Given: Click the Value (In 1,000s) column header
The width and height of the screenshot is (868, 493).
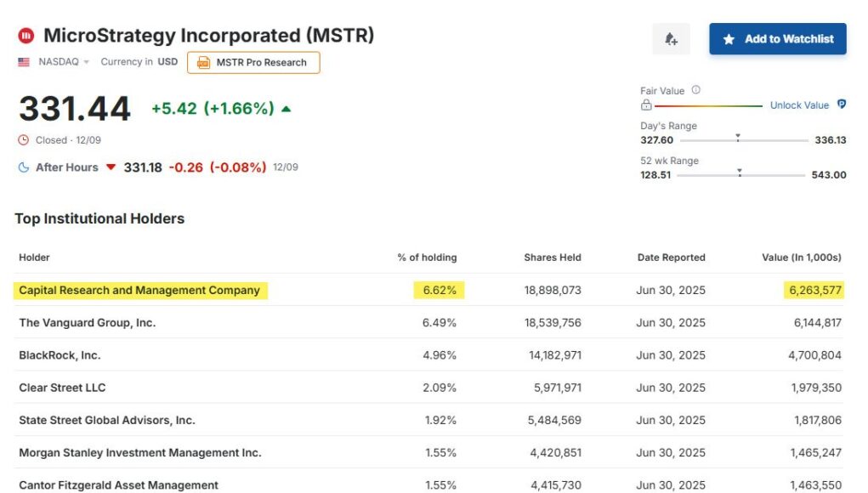Looking at the screenshot, I should tap(802, 258).
